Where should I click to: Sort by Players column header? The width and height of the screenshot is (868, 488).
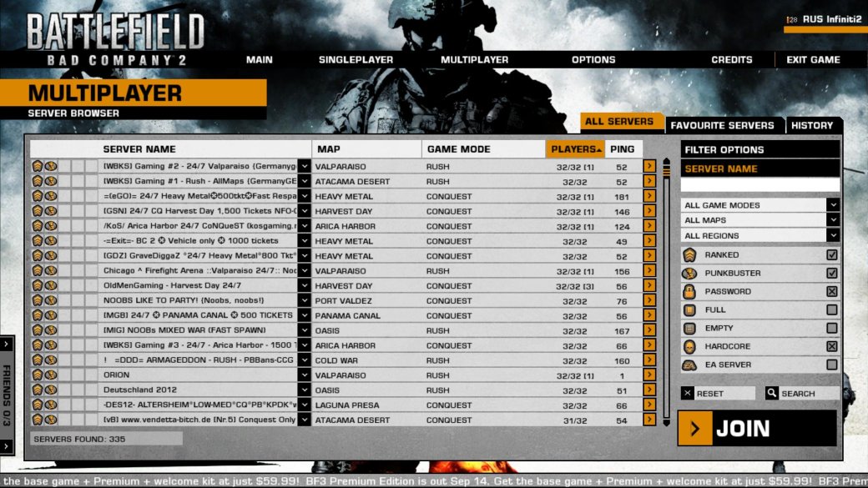pyautogui.click(x=576, y=148)
